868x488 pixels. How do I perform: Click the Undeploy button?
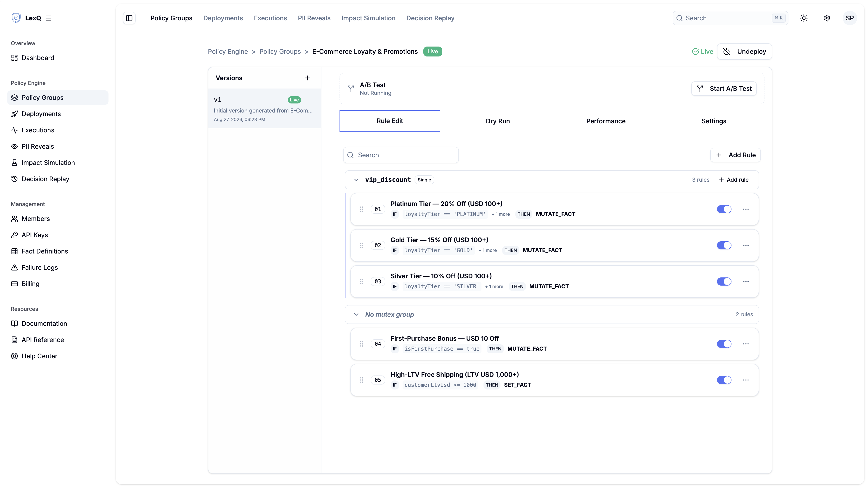coord(744,52)
